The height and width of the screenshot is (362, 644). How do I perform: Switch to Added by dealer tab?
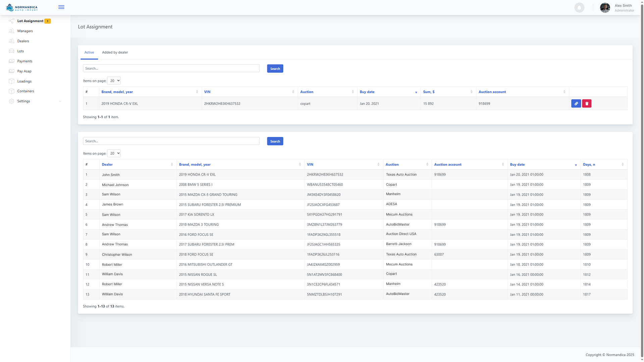115,52
